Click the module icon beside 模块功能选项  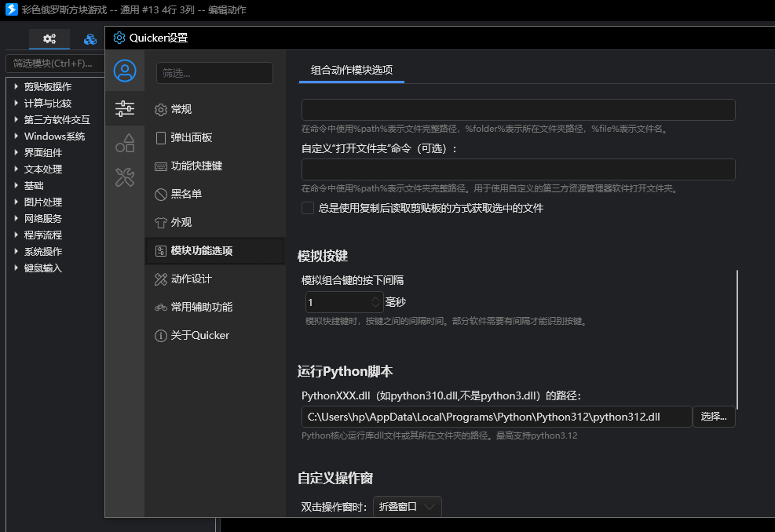click(161, 251)
